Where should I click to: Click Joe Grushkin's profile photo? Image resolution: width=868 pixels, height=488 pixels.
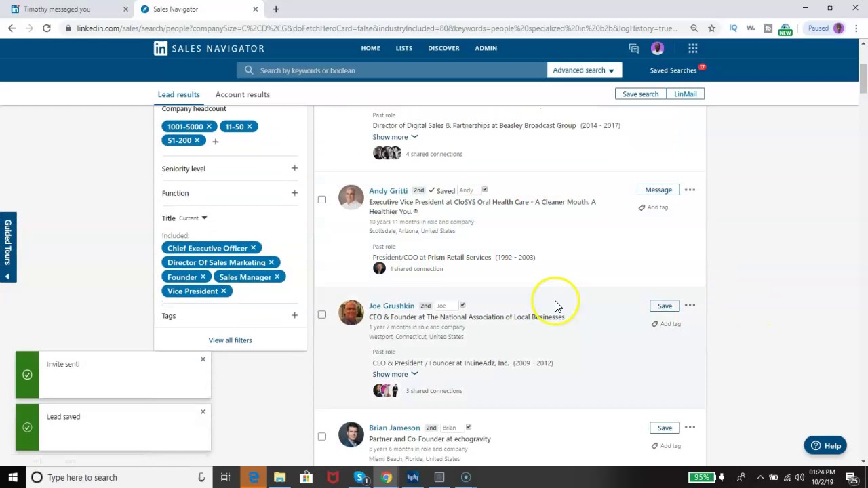click(x=351, y=312)
